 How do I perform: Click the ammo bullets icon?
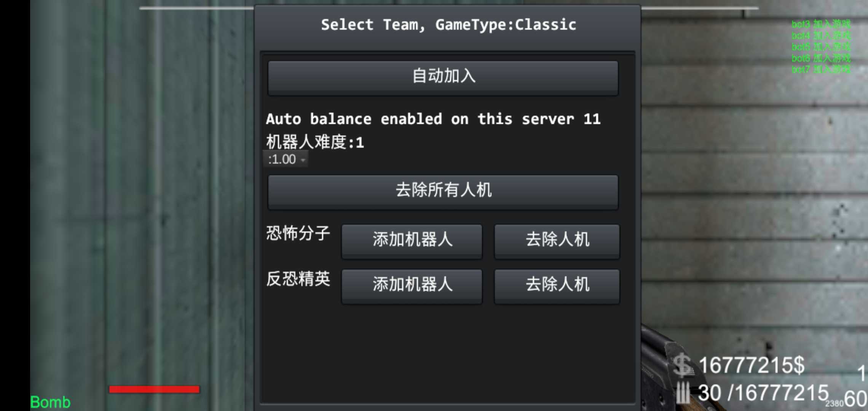(683, 393)
